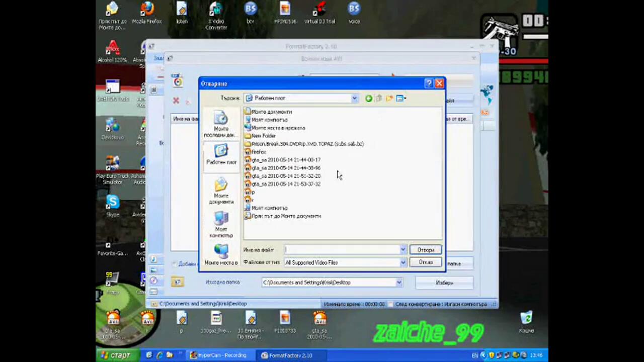The width and height of the screenshot is (644, 362).
Task: Expand the look-in location dropdown
Action: tap(355, 99)
